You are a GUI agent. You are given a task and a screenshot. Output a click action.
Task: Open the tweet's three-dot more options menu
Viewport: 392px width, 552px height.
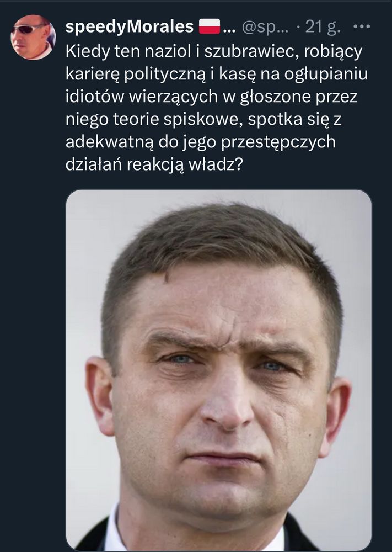(361, 26)
